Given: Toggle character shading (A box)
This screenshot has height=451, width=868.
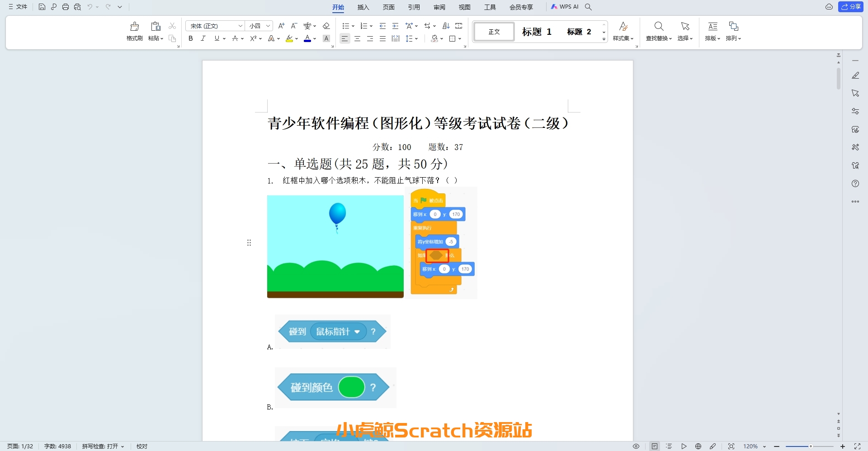Looking at the screenshot, I should 326,38.
